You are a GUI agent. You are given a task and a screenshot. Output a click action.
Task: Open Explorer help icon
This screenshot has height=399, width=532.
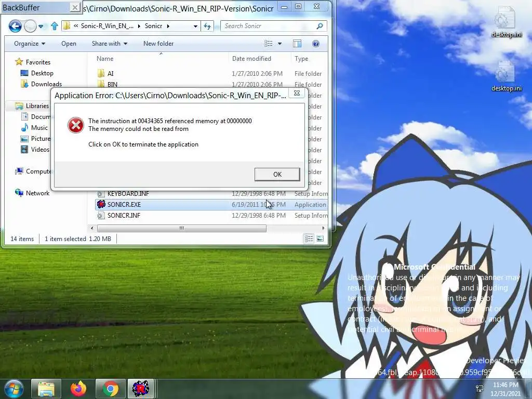[x=315, y=44]
